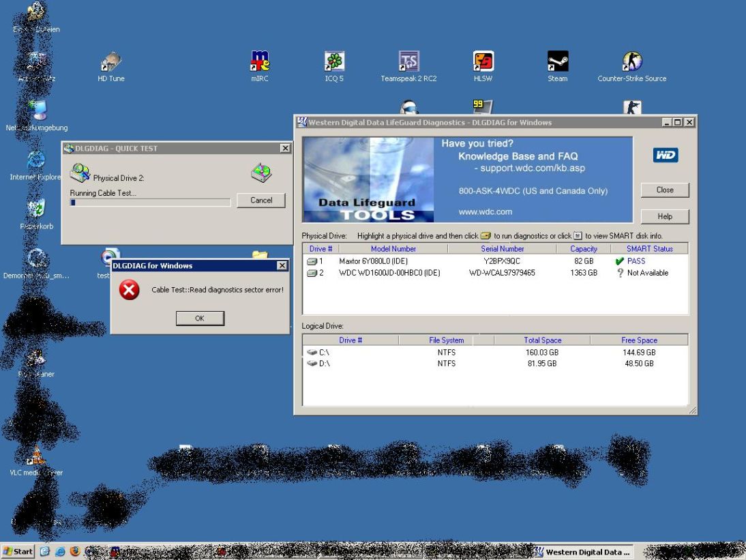Viewport: 746px width, 560px height.
Task: Click the 81.95 GB total space value
Action: 542,364
